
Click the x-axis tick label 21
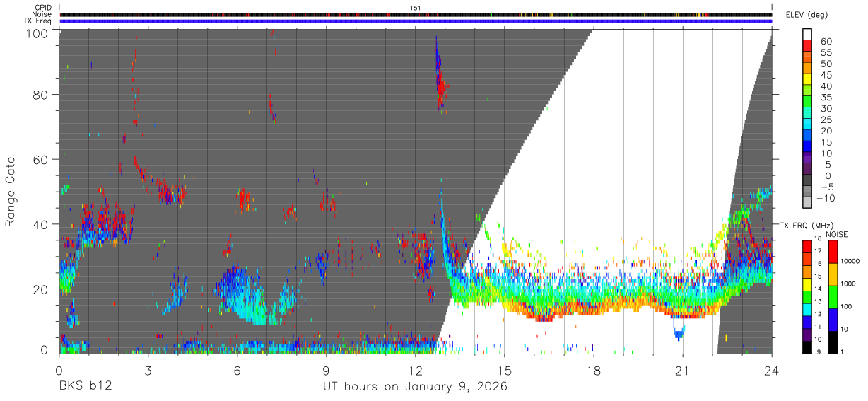pos(682,371)
